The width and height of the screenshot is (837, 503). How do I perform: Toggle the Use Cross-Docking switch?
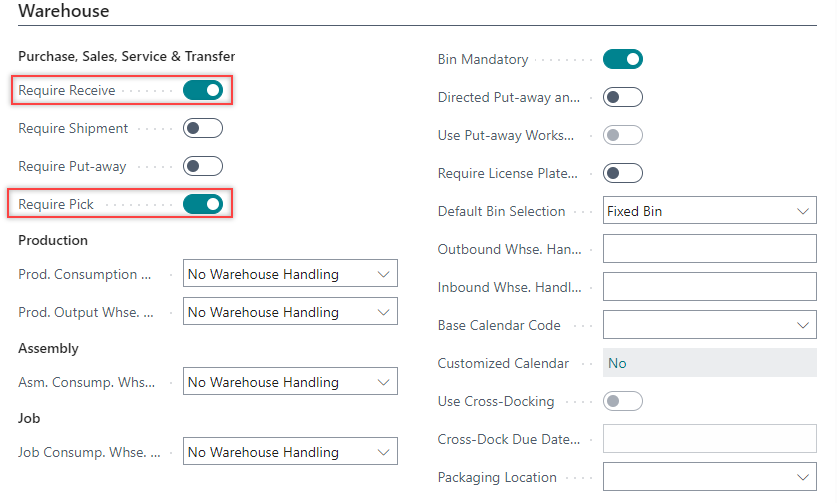tap(622, 401)
